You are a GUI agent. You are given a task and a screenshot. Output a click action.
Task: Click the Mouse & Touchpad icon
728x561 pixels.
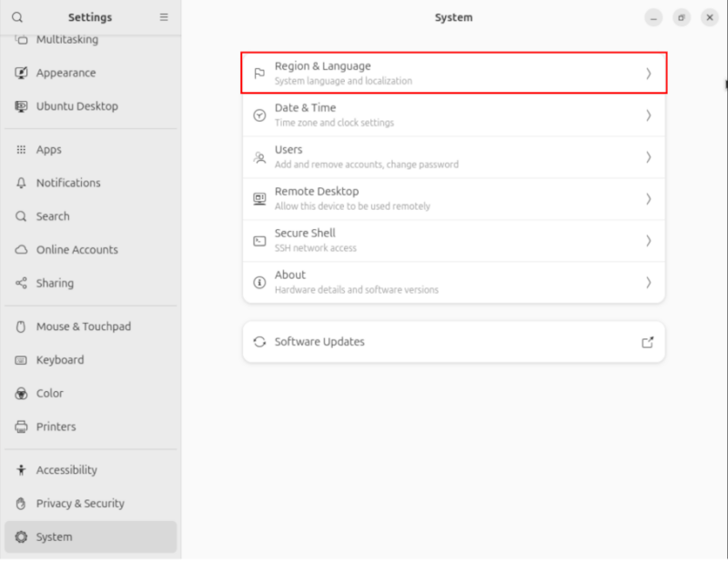[x=23, y=326]
